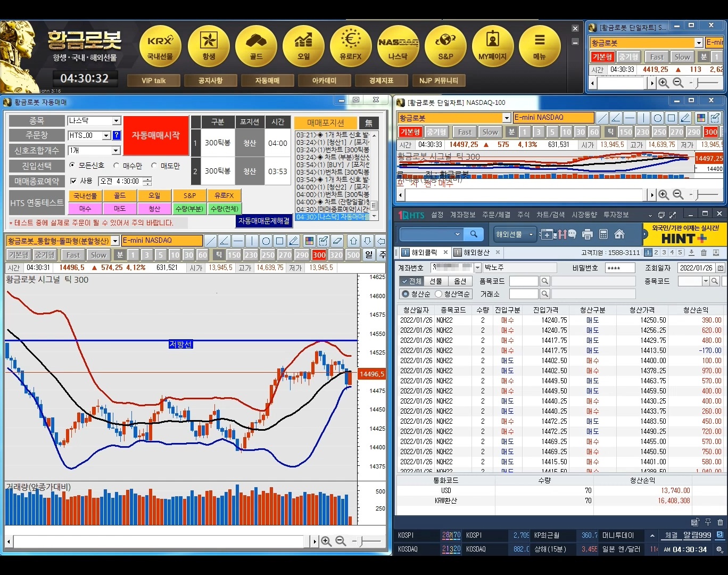Open the 종목코드 dropdown arrow

[x=706, y=281]
